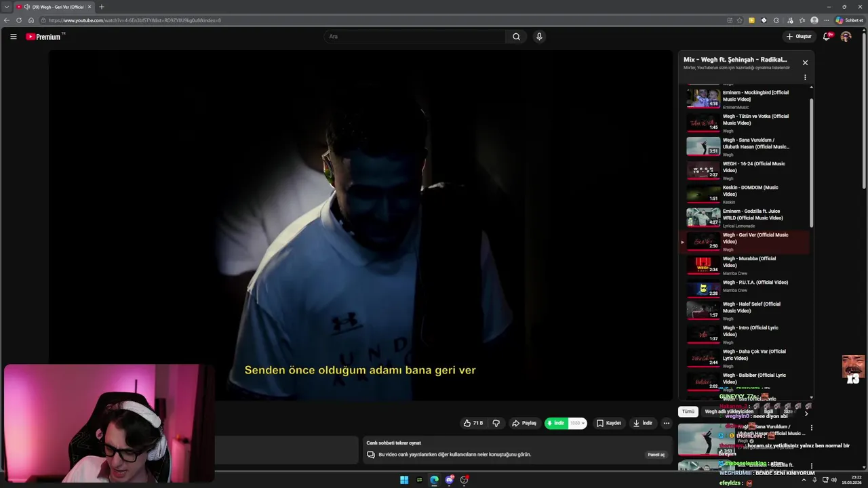Open Edge settings and more ellipsis
Screen dimensions: 868x488
pyautogui.click(x=826, y=20)
